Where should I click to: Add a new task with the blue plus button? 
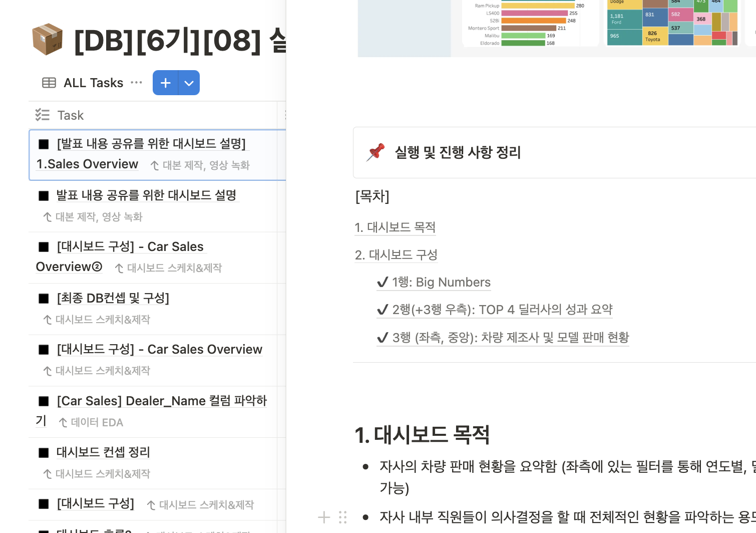(165, 83)
